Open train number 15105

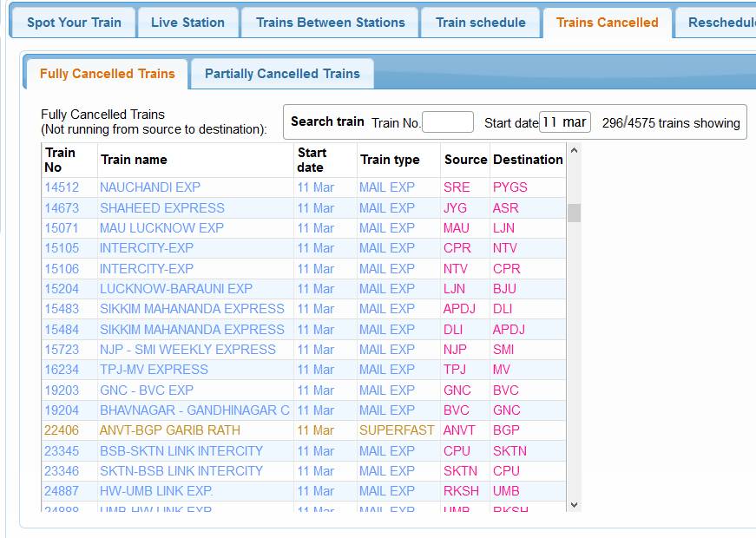62,248
